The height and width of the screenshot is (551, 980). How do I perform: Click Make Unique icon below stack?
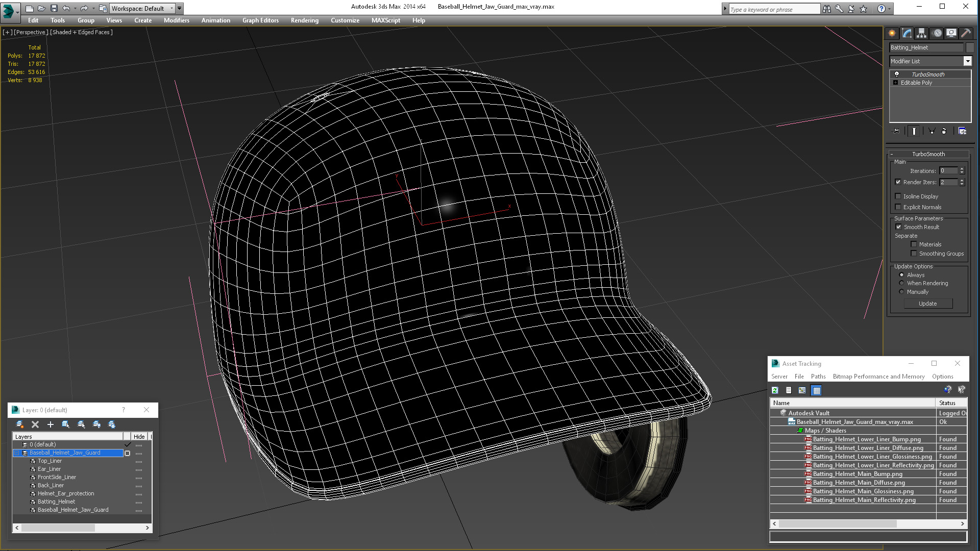(932, 131)
